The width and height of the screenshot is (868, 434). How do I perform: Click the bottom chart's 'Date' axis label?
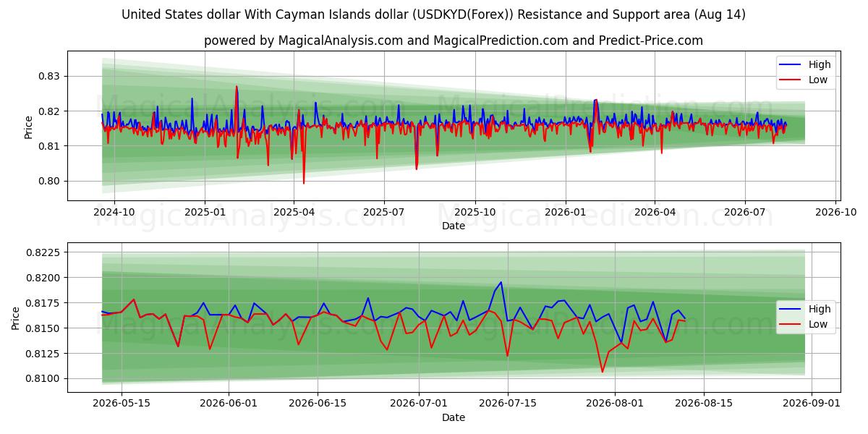pos(454,417)
